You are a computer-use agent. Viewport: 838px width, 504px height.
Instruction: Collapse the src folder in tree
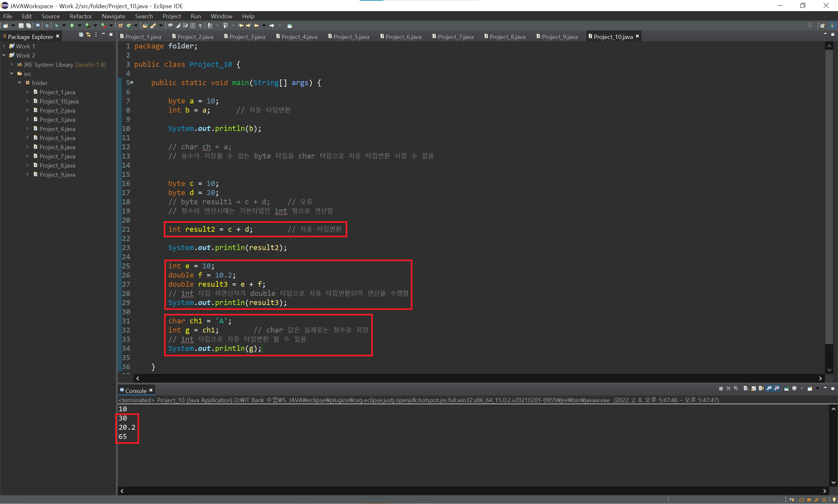pos(12,73)
